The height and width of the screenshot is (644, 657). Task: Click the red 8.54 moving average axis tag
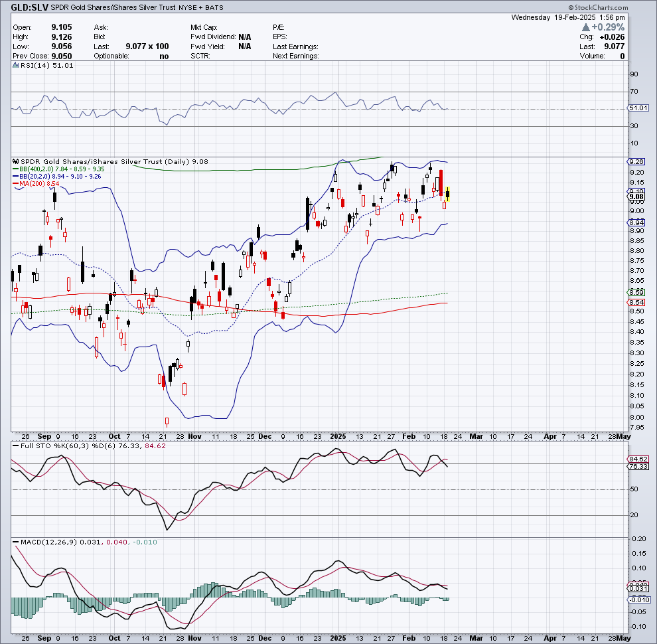pos(636,303)
